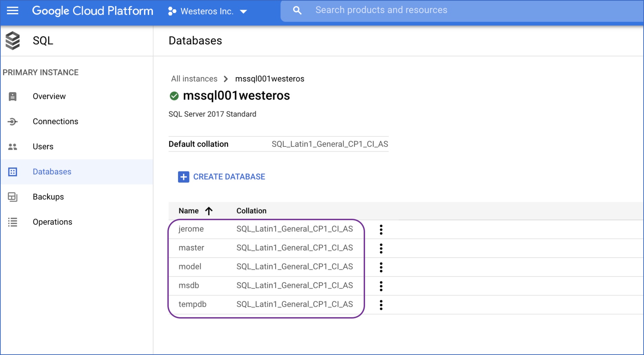Open the three-dot menu for master
This screenshot has width=644, height=355.
point(381,248)
